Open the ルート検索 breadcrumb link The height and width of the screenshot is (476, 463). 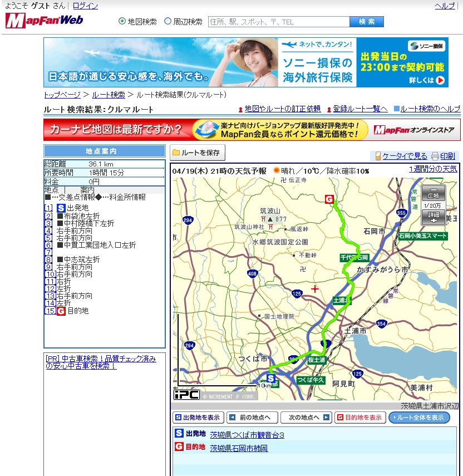coord(109,95)
